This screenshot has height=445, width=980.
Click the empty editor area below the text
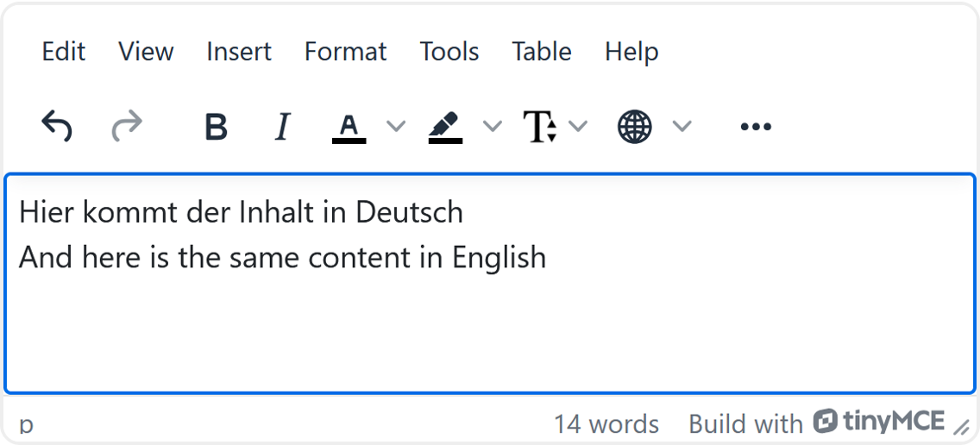pos(490,335)
